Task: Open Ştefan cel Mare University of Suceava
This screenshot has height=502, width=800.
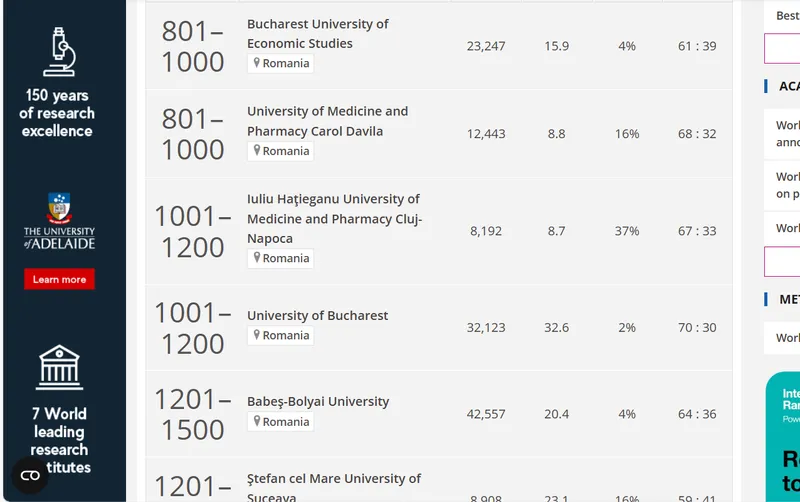Action: point(334,487)
